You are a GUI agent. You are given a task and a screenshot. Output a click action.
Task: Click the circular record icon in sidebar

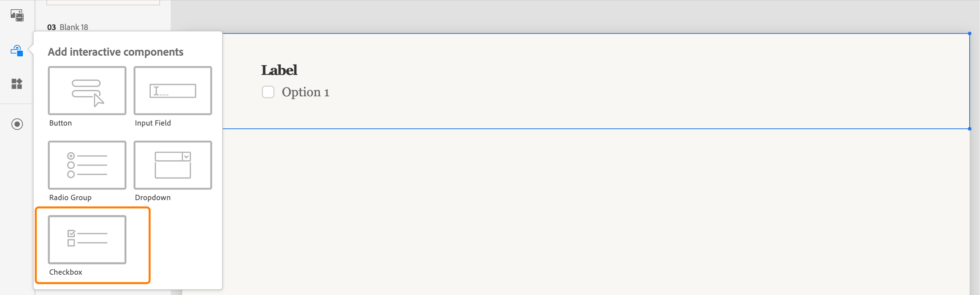(x=17, y=124)
